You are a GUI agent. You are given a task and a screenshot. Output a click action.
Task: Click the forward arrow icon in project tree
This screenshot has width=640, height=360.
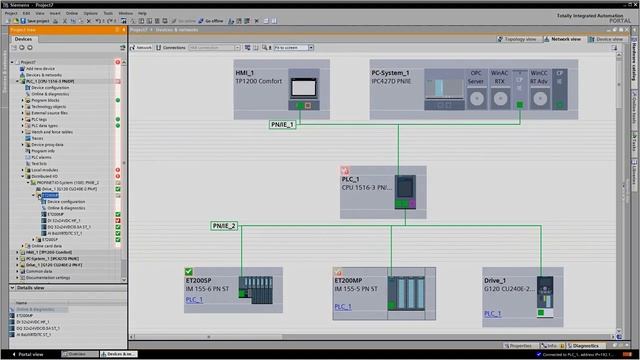(x=30, y=48)
